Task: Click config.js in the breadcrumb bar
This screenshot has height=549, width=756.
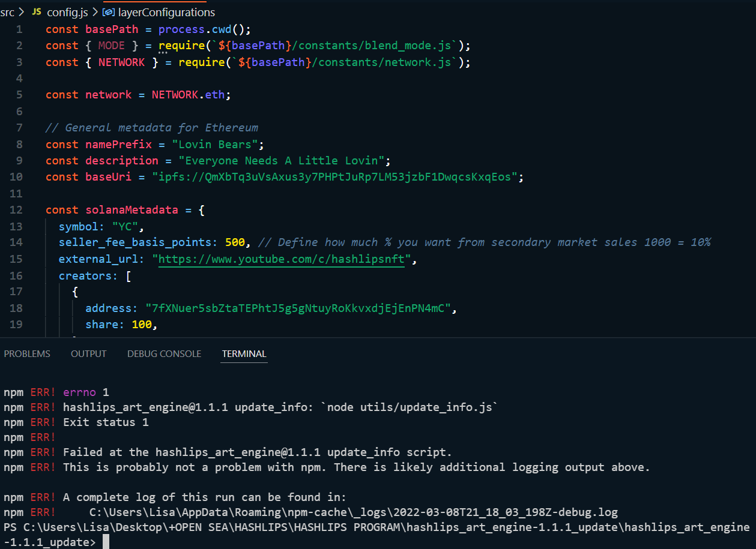Action: click(x=67, y=11)
